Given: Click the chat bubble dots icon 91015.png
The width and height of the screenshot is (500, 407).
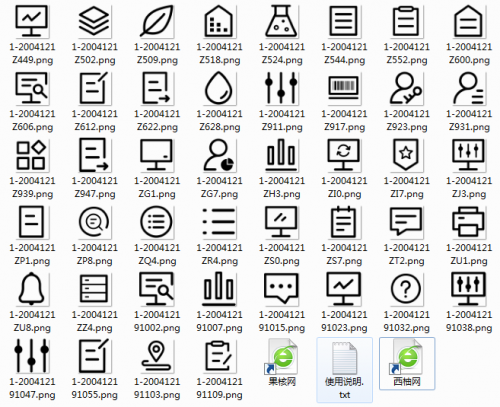Looking at the screenshot, I should [x=282, y=289].
